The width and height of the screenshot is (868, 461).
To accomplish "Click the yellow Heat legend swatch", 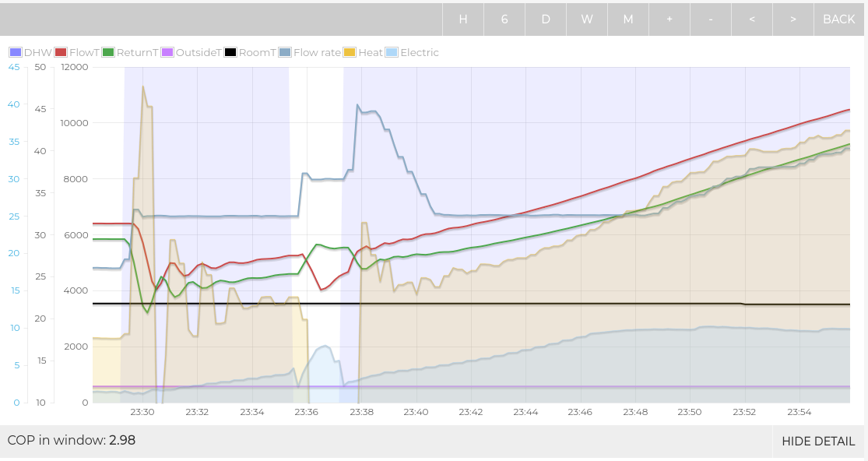I will point(350,53).
